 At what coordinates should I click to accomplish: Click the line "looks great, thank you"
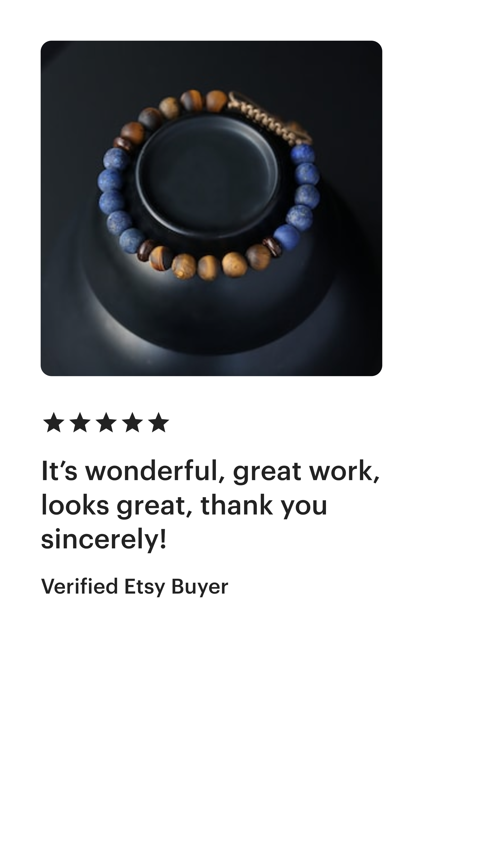point(184,506)
